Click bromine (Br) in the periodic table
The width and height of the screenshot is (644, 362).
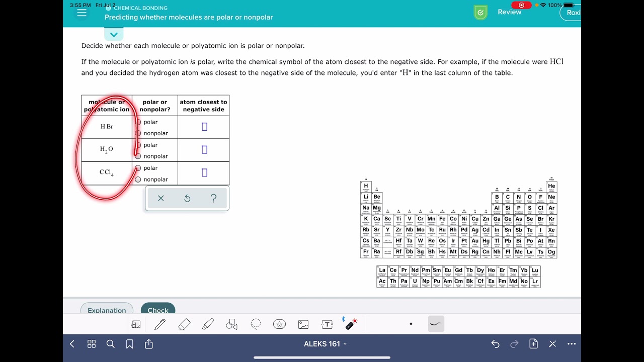[x=541, y=220]
